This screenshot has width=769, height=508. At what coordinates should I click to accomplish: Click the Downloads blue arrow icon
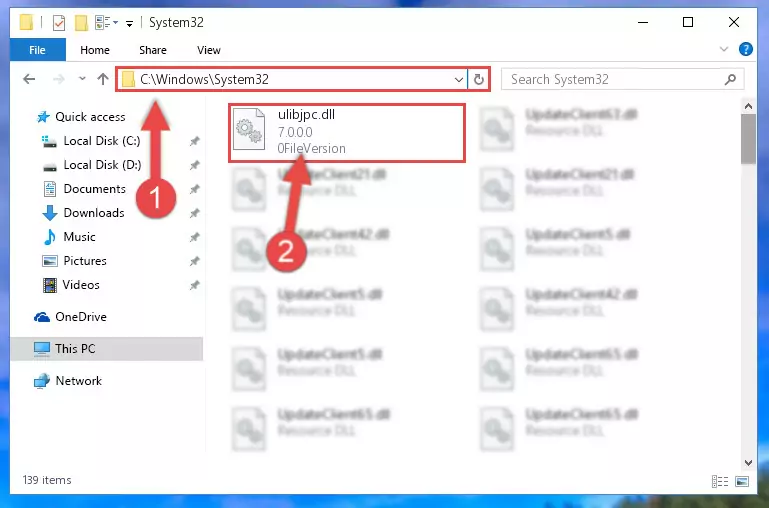pyautogui.click(x=50, y=213)
